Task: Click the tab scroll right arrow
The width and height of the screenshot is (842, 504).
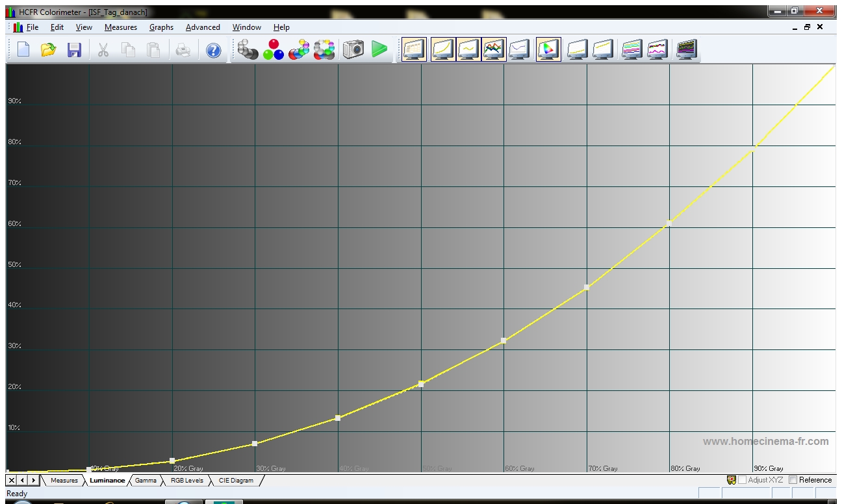Action: coord(33,481)
